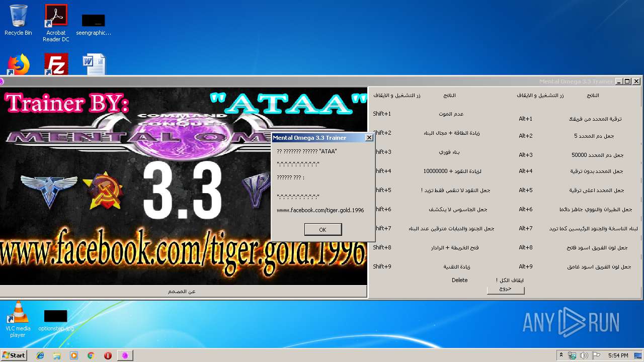Click the taskbar clock showing 5:54 PM
644x362 pixels.
tap(618, 355)
